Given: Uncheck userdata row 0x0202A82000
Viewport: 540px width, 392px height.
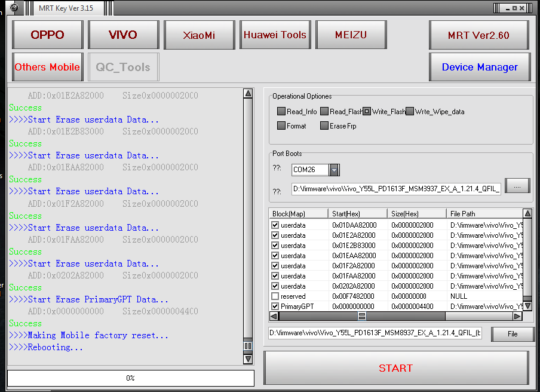Looking at the screenshot, I should click(x=275, y=286).
